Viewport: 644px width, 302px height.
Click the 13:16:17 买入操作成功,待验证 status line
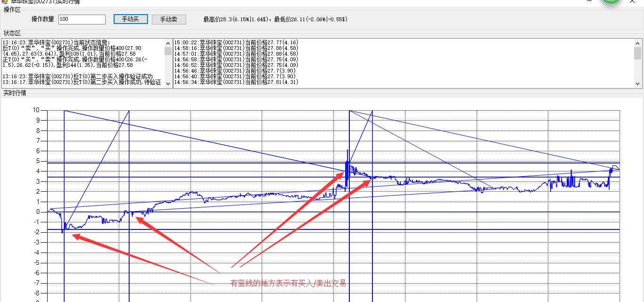(x=82, y=82)
